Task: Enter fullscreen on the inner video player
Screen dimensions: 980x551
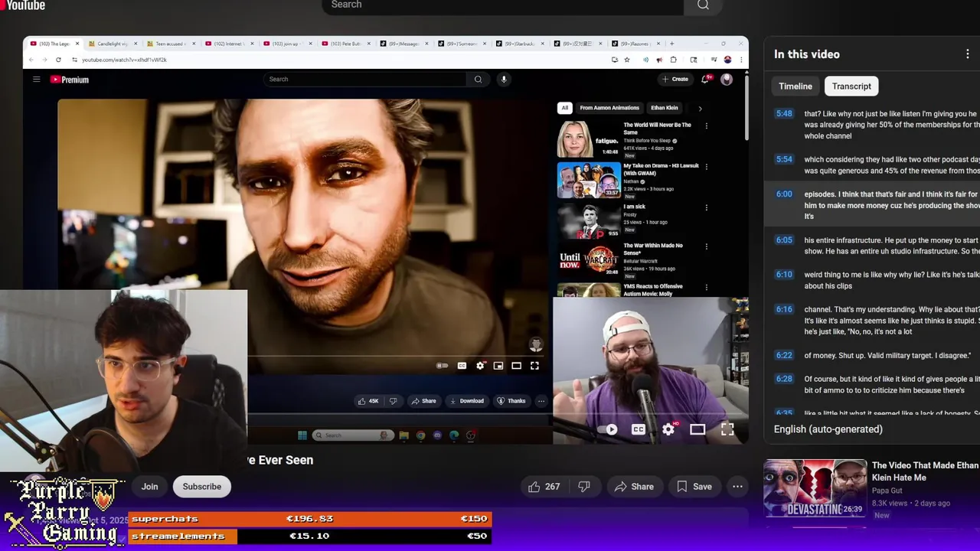Action: (x=534, y=366)
